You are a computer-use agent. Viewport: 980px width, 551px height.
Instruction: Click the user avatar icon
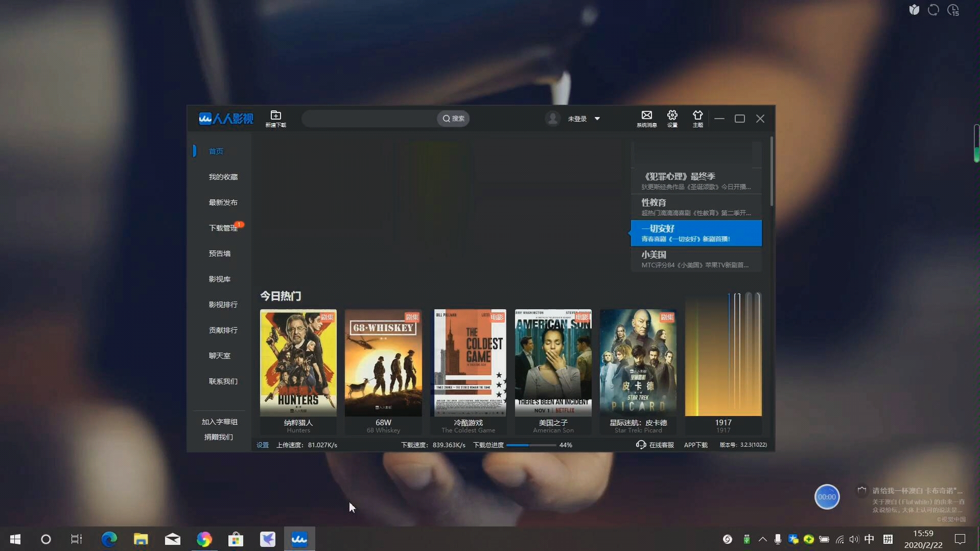pyautogui.click(x=552, y=119)
